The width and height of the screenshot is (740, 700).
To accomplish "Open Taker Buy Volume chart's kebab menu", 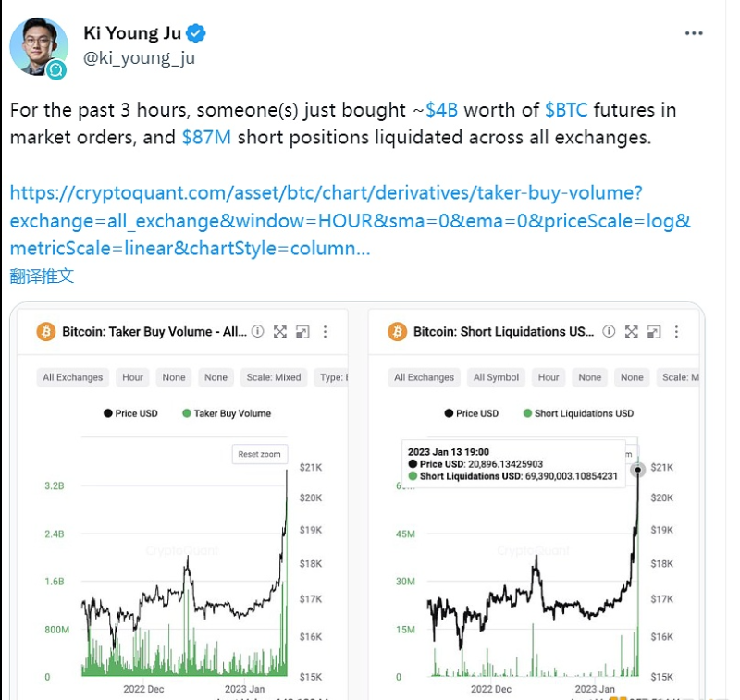I will click(x=325, y=332).
